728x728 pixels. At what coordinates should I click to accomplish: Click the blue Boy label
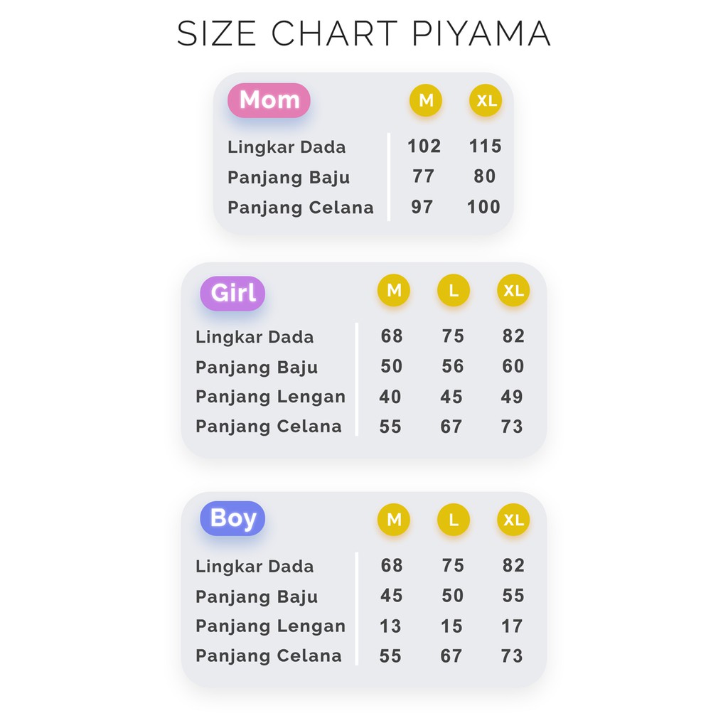coord(232,518)
